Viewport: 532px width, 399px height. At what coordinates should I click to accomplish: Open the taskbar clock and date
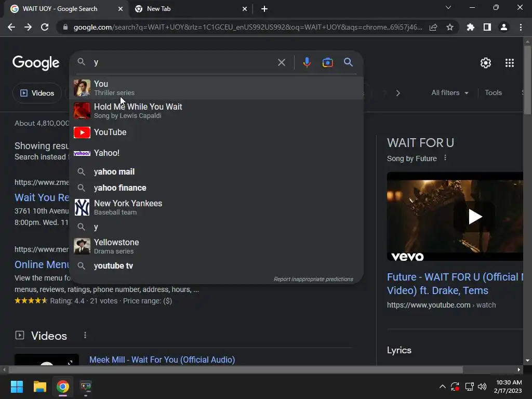508,387
